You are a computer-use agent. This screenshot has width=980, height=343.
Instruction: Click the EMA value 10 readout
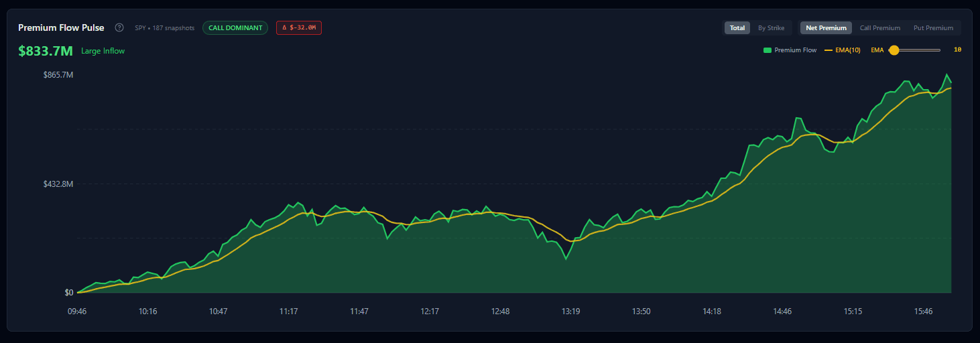[x=957, y=50]
